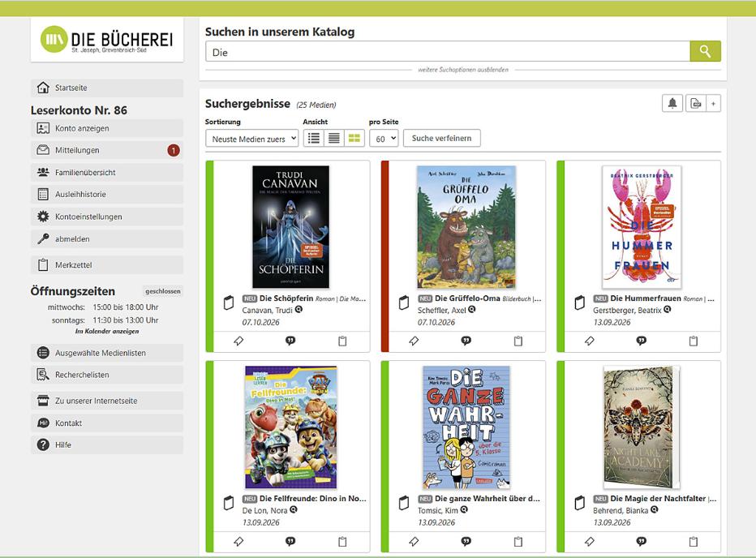The width and height of the screenshot is (756, 558).
Task: Go to Startseite in sidebar
Action: (107, 88)
